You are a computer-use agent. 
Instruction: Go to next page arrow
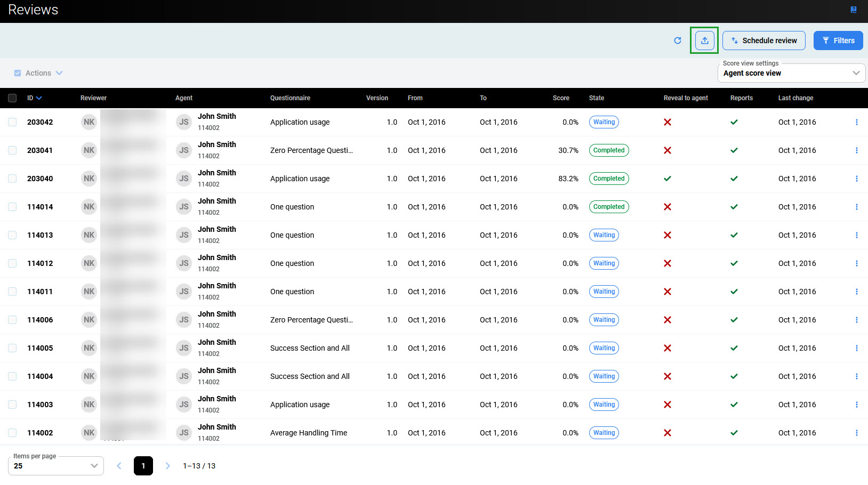pyautogui.click(x=167, y=466)
